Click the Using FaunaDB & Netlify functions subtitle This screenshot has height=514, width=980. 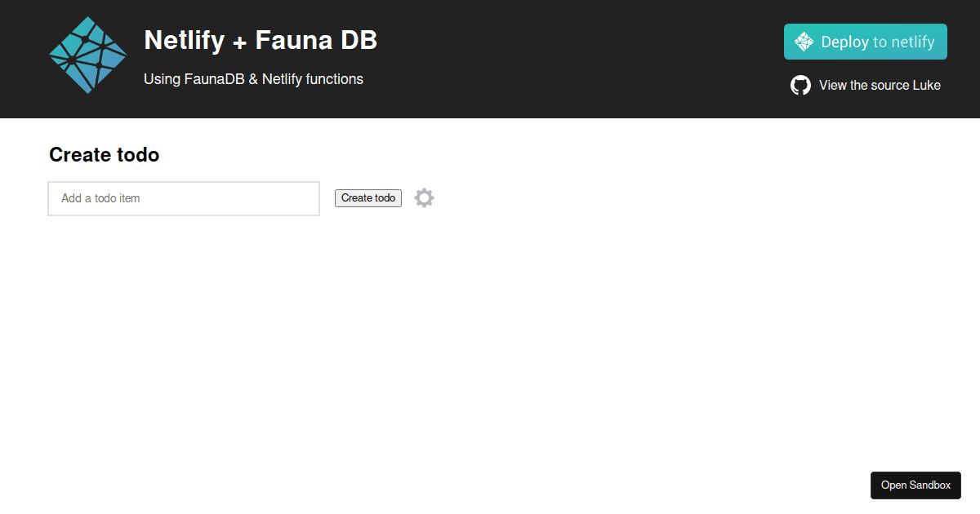pos(253,79)
